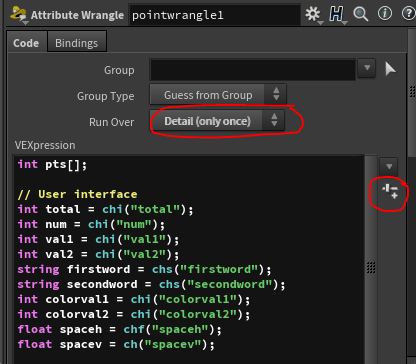The height and width of the screenshot is (364, 416).
Task: Click the line 'int num = chi("num");'
Action: coord(91,225)
